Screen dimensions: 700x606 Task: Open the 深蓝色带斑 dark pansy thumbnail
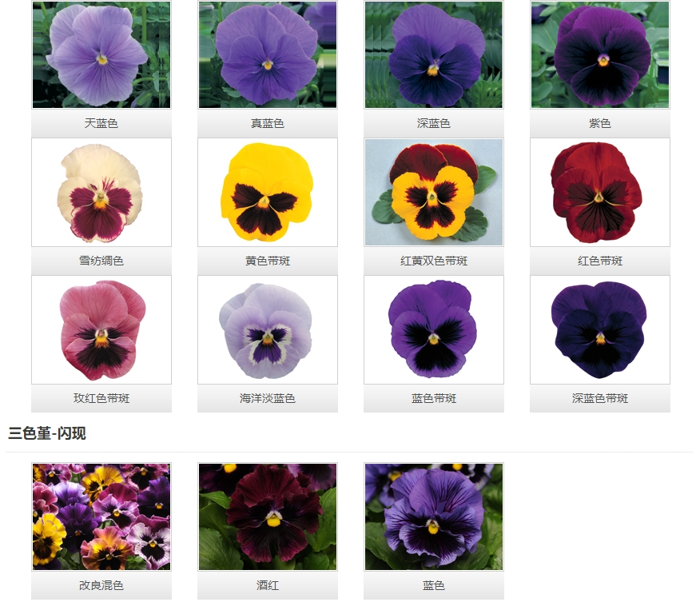point(600,330)
